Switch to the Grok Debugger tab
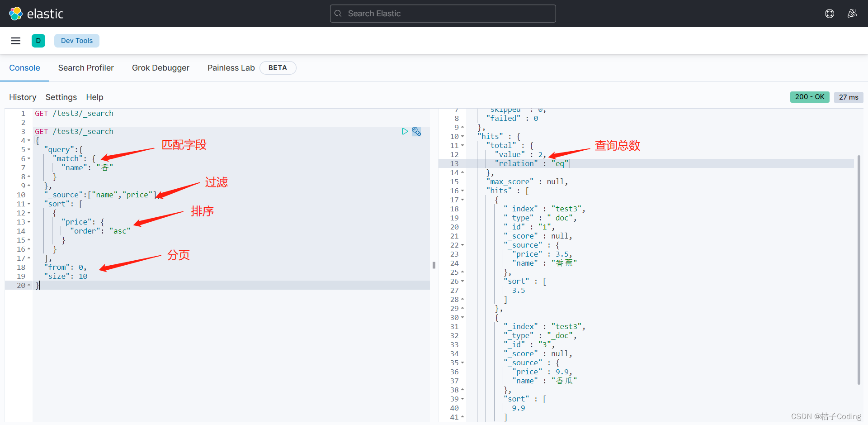868x425 pixels. pyautogui.click(x=160, y=68)
